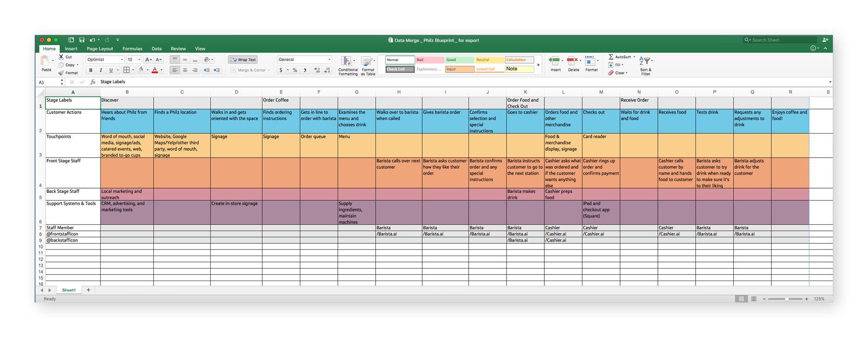Select the Sheet1 tab
Viewport: 868px width, 337px height.
click(69, 290)
